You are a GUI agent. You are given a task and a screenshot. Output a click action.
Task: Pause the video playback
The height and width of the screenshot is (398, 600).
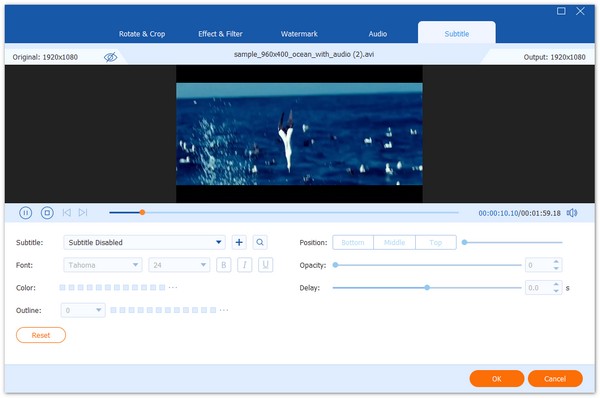coord(26,213)
